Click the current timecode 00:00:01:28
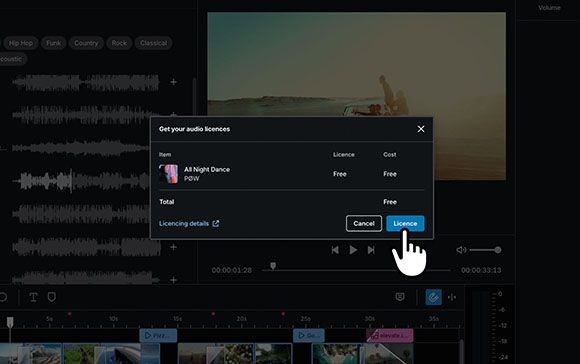Image resolution: width=580 pixels, height=364 pixels. point(232,270)
